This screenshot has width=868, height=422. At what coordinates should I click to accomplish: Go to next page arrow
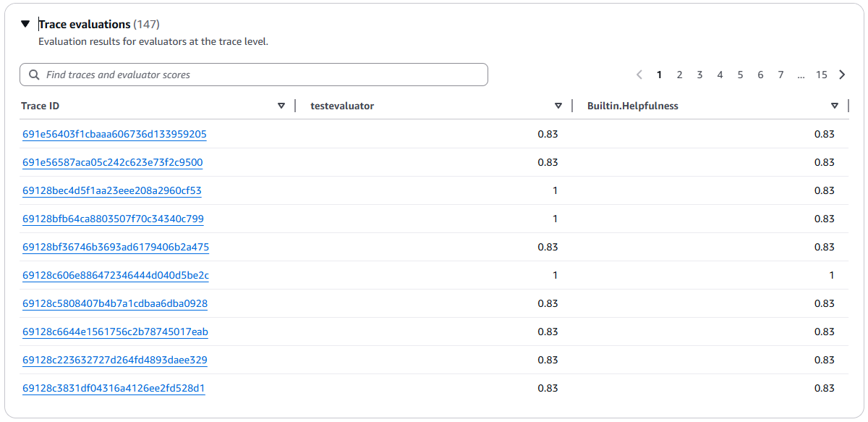(x=842, y=75)
